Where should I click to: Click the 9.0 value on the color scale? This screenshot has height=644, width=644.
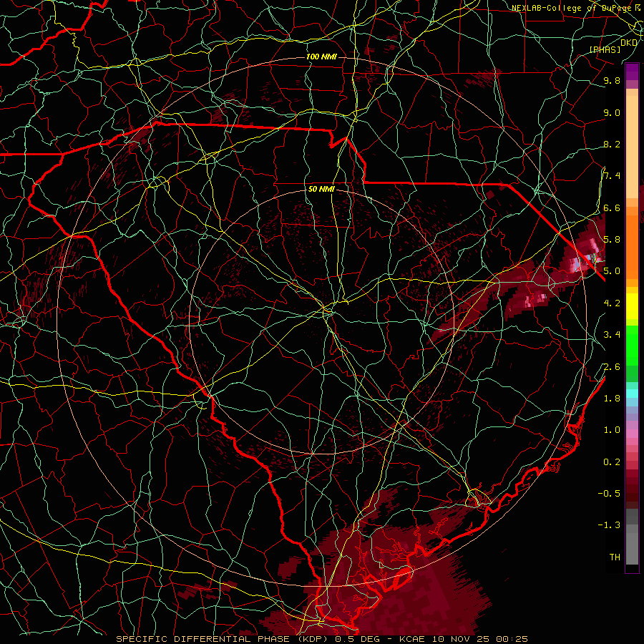612,113
